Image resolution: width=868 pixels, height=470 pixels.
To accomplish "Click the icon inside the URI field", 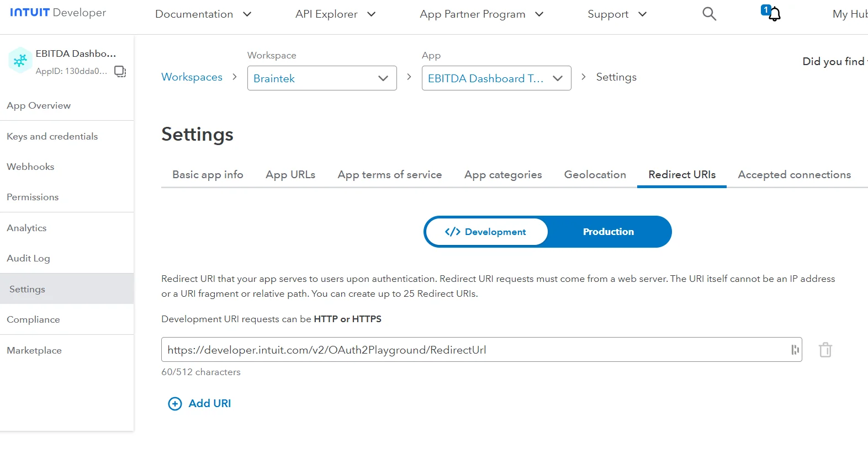I will (x=795, y=350).
